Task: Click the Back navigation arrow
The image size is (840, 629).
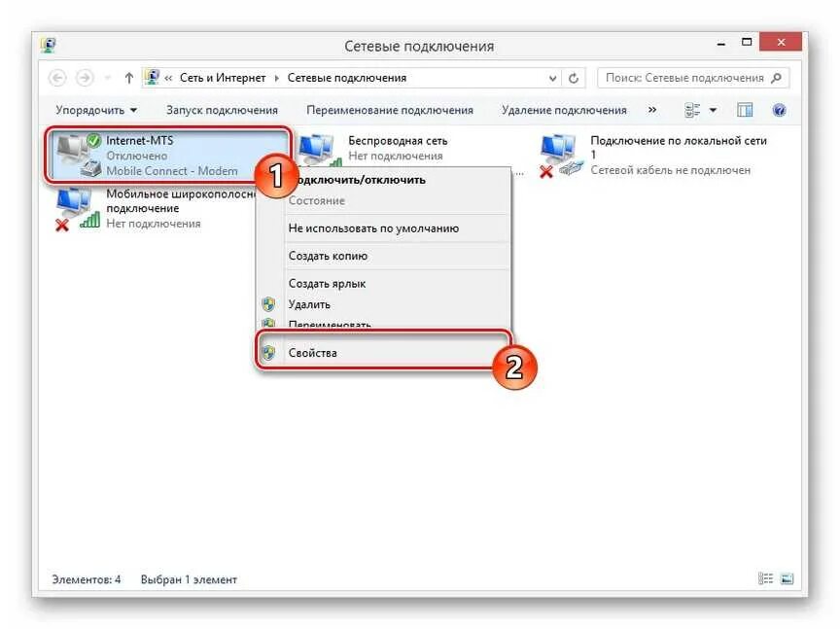Action: 57,78
